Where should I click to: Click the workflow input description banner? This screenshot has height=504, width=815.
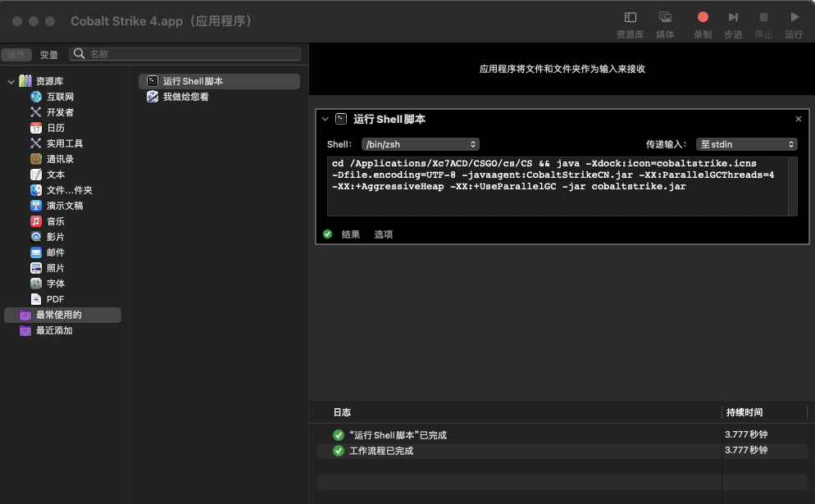pos(562,69)
